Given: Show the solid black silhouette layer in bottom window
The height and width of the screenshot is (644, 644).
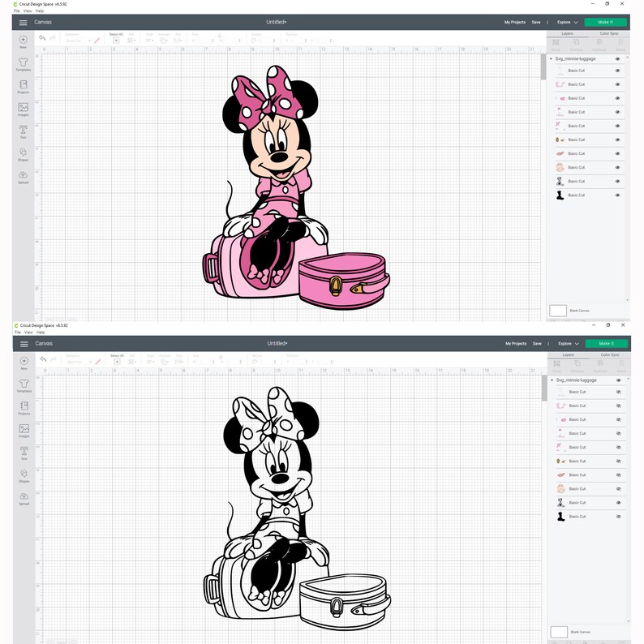Looking at the screenshot, I should click(618, 517).
